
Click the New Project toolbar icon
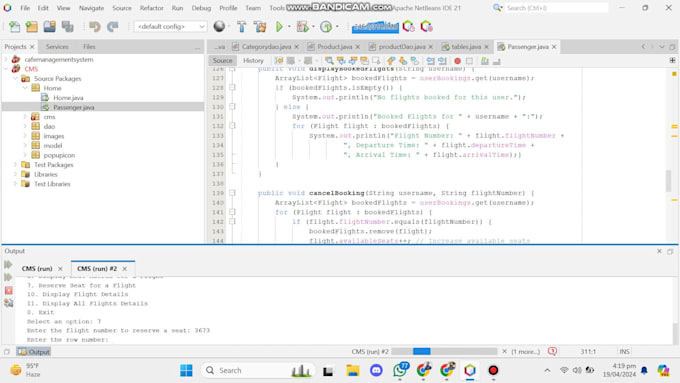coord(32,26)
